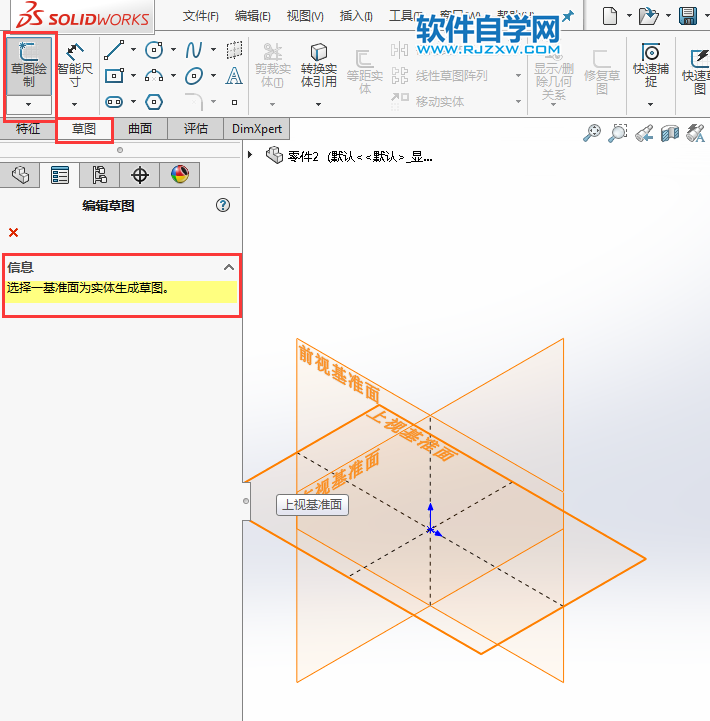The width and height of the screenshot is (710, 721).
Task: Open the Ellipse tool dropdown arrow
Action: coord(213,75)
